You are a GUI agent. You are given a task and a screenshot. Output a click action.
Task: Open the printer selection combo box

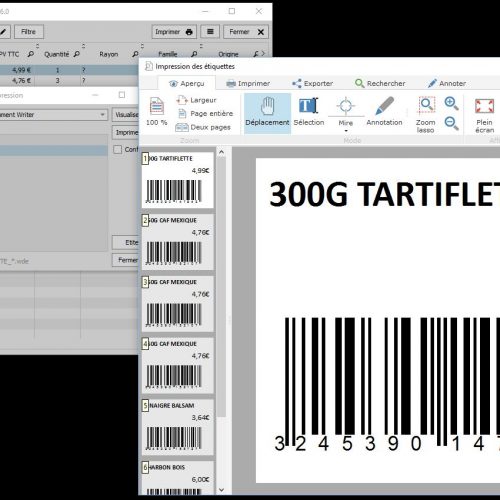click(53, 115)
